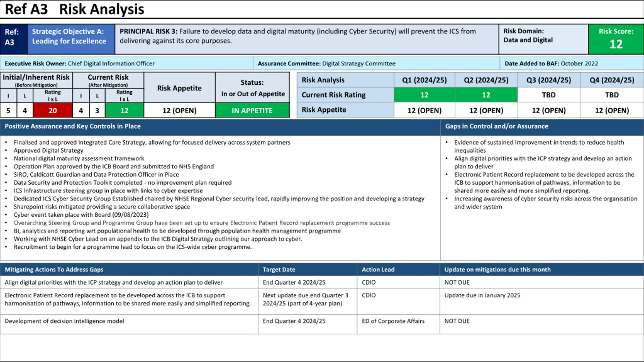Click the 'Risk Analysis' quarterly table header
This screenshot has height=362, width=644.
point(345,80)
